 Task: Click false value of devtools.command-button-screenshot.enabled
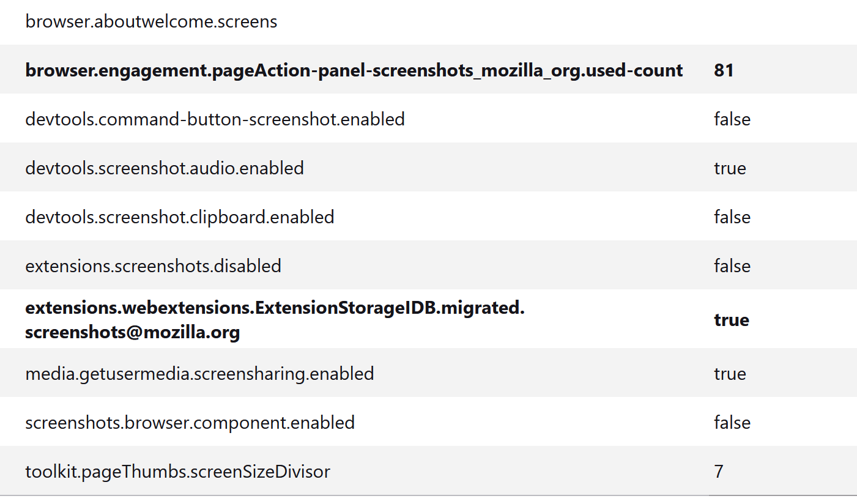[732, 119]
